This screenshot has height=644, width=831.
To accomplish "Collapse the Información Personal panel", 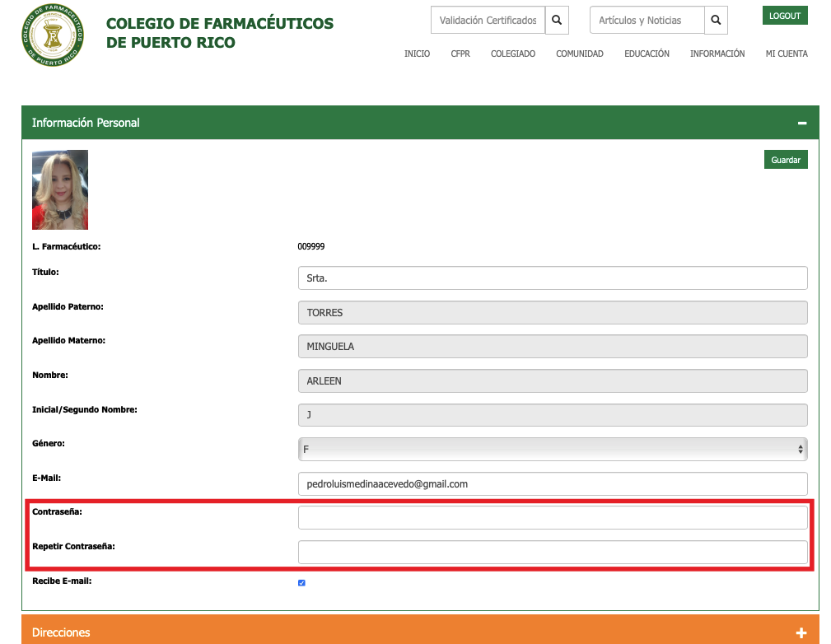I will tap(801, 123).
